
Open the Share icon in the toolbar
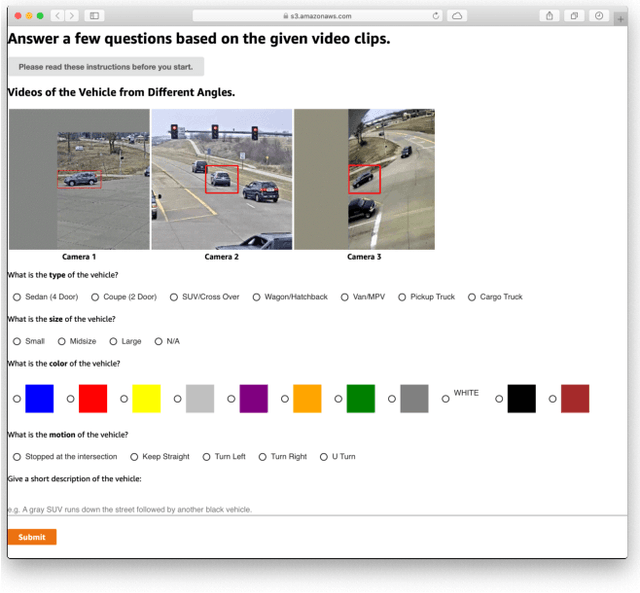[x=549, y=16]
